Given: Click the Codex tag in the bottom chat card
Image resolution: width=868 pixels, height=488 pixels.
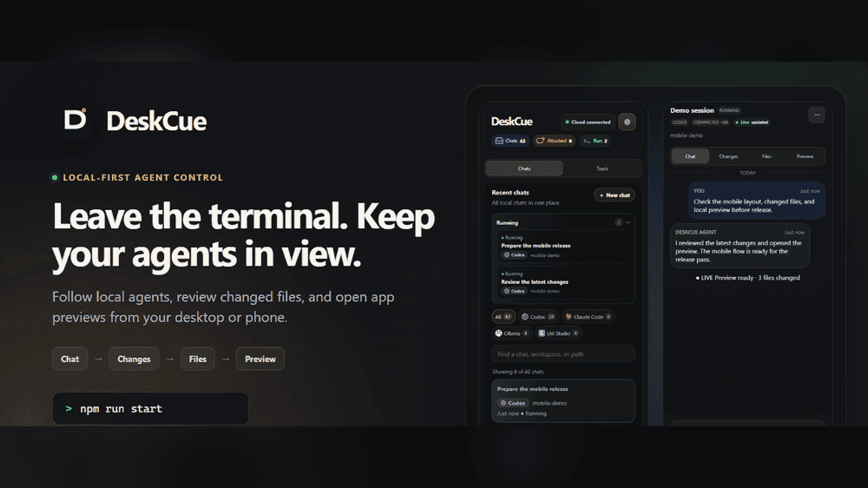Looking at the screenshot, I should pos(513,403).
